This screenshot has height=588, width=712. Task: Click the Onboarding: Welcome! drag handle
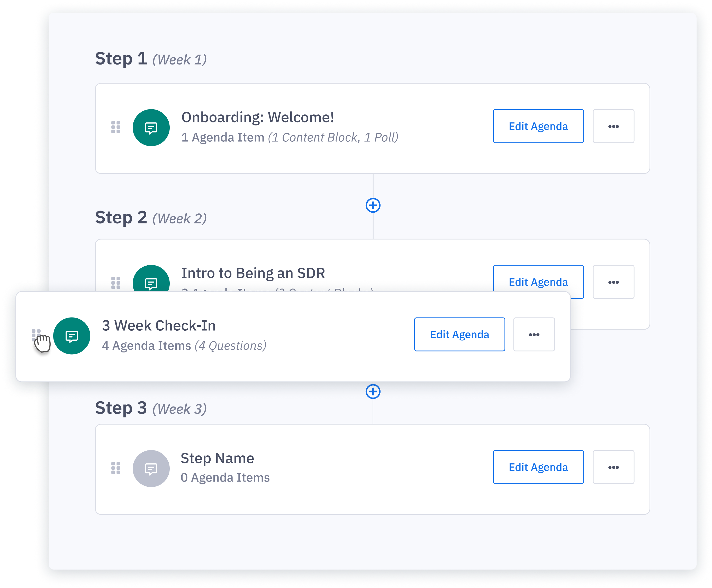(115, 127)
